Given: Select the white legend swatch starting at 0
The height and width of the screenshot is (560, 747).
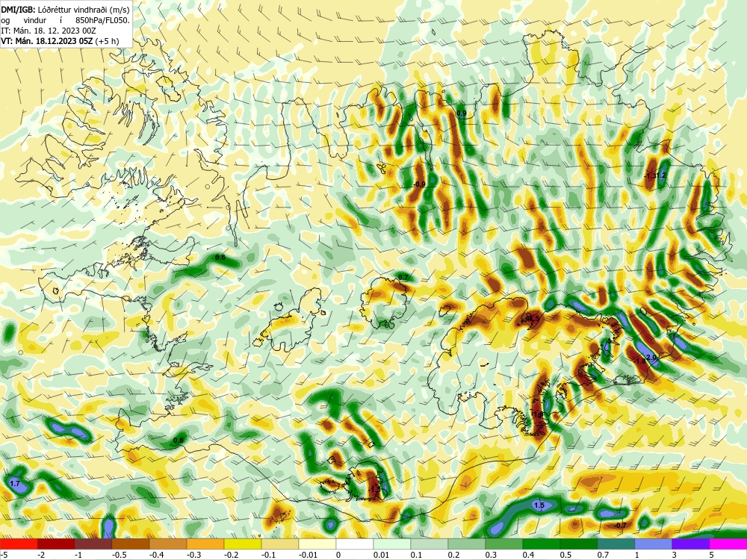Looking at the screenshot, I should (x=354, y=544).
